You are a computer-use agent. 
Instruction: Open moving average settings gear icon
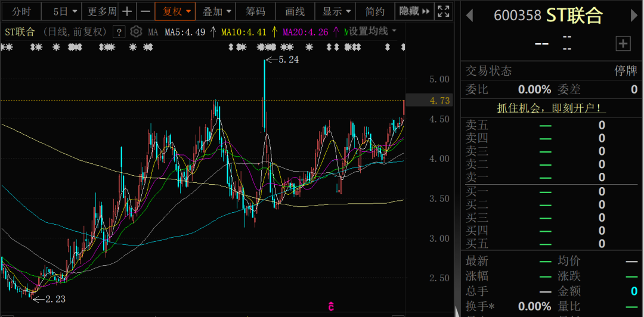point(136,32)
